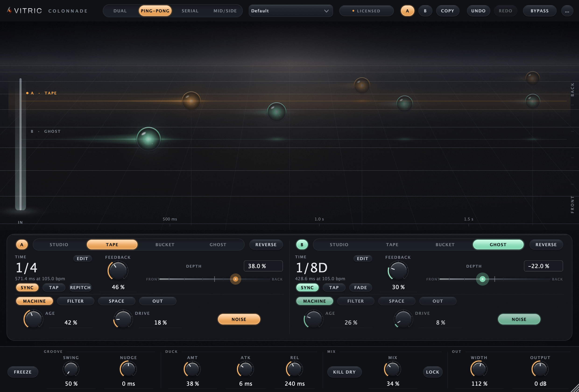Image resolution: width=579 pixels, height=392 pixels.
Task: Click the SWING knob in Groove
Action: (71, 369)
